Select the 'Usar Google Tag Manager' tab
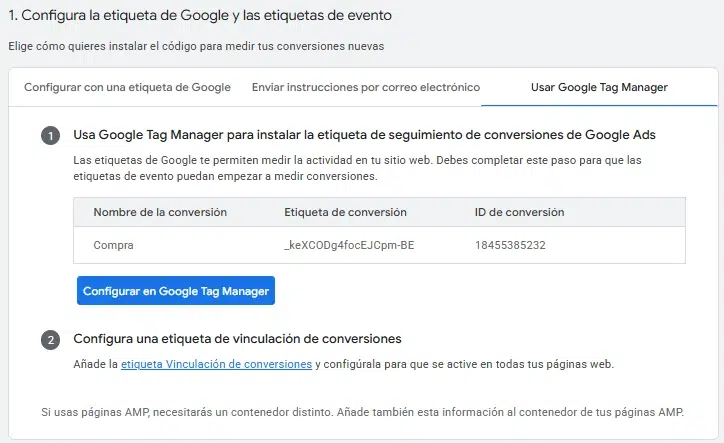724x443 pixels. (x=599, y=87)
